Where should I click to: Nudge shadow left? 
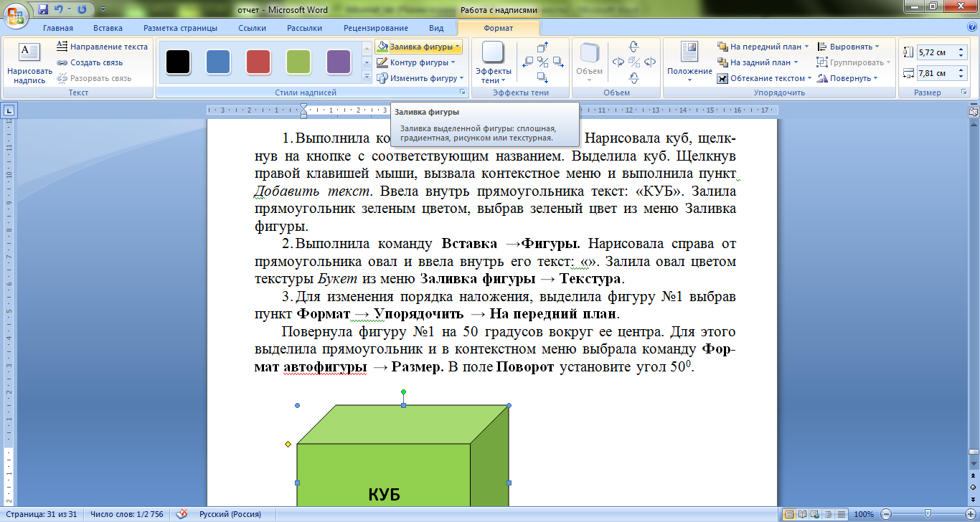(x=527, y=62)
